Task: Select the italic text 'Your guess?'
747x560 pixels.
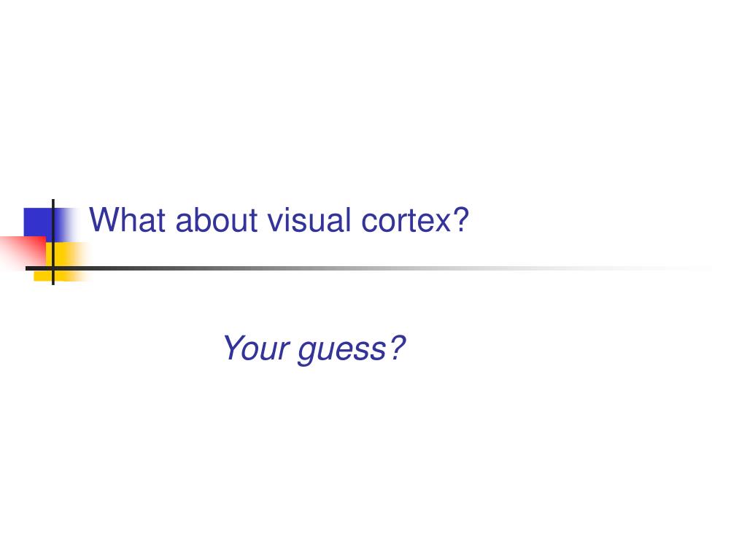Action: coord(314,349)
